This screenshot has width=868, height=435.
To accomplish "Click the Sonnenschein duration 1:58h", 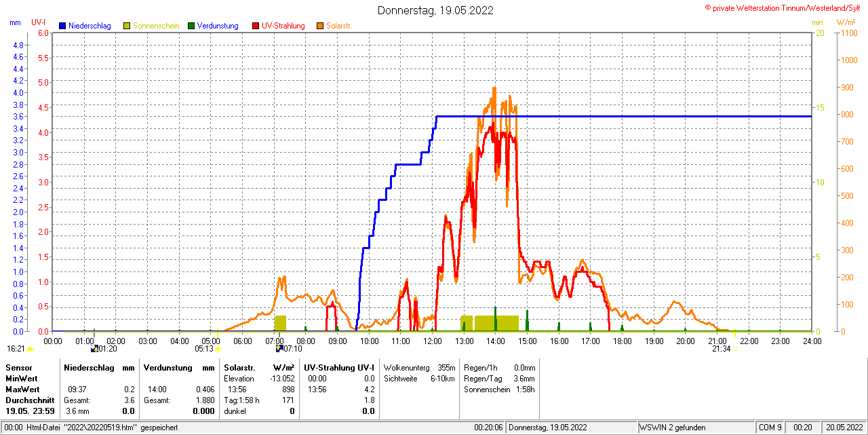I will tap(525, 390).
